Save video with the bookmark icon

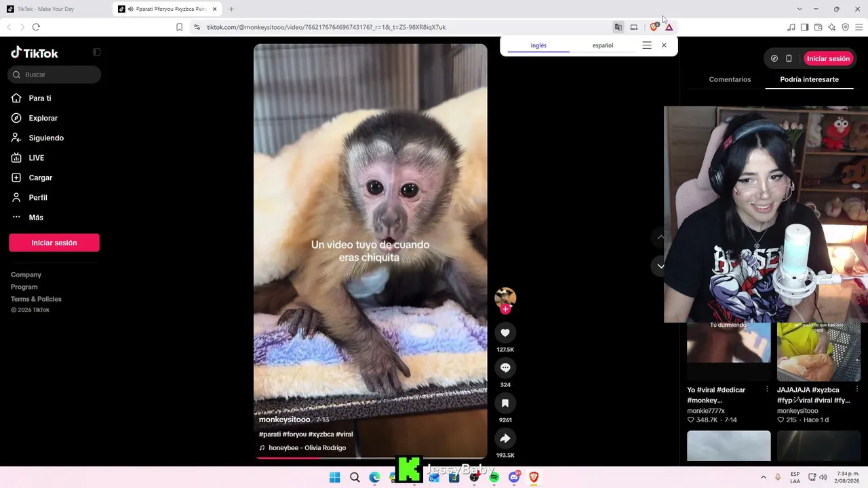click(505, 403)
